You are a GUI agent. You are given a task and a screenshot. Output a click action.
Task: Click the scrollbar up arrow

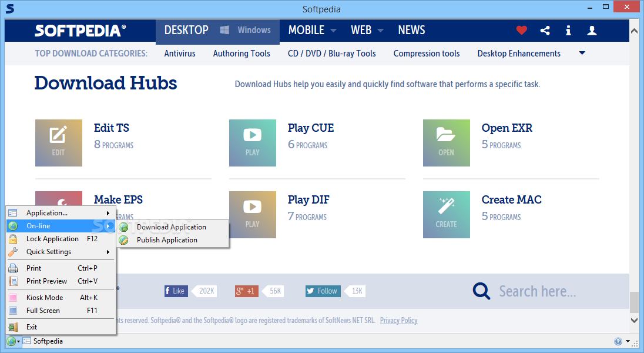pyautogui.click(x=635, y=31)
